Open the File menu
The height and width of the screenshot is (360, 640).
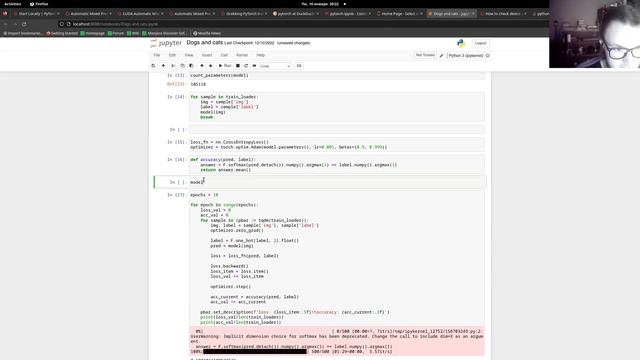pyautogui.click(x=157, y=55)
